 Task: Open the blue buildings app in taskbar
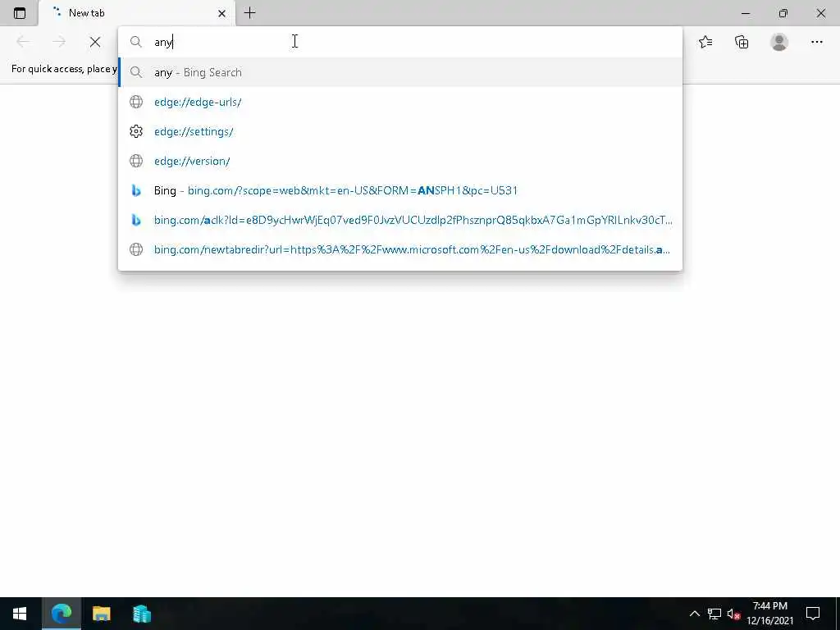point(141,614)
